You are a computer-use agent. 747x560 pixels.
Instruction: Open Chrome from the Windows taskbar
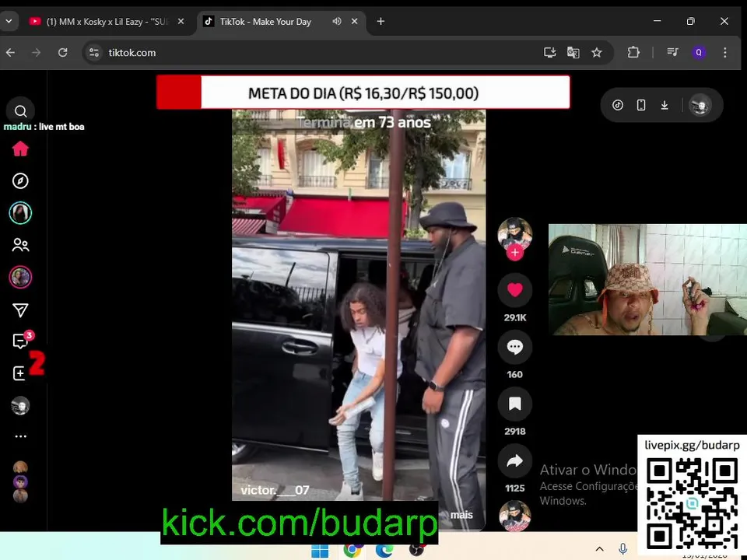[352, 551]
